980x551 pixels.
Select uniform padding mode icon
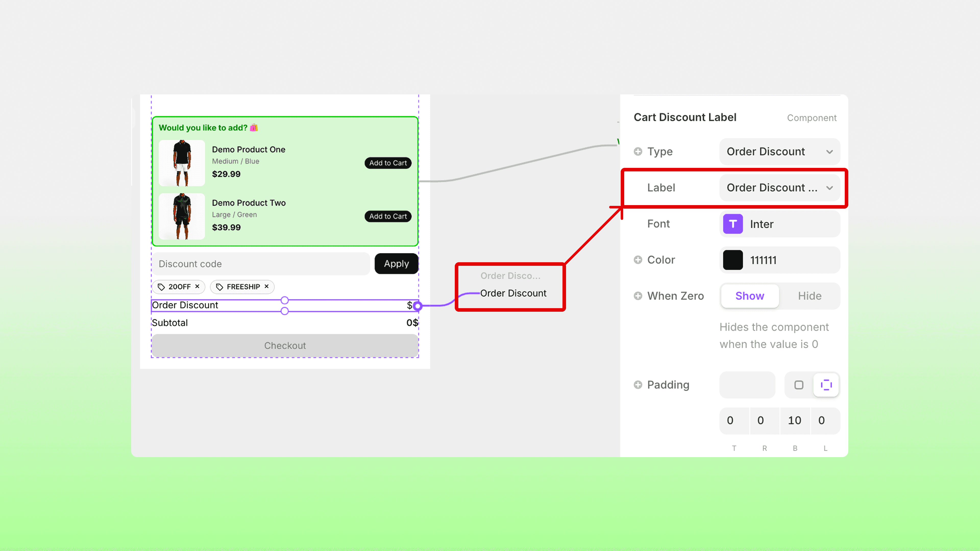pos(799,385)
